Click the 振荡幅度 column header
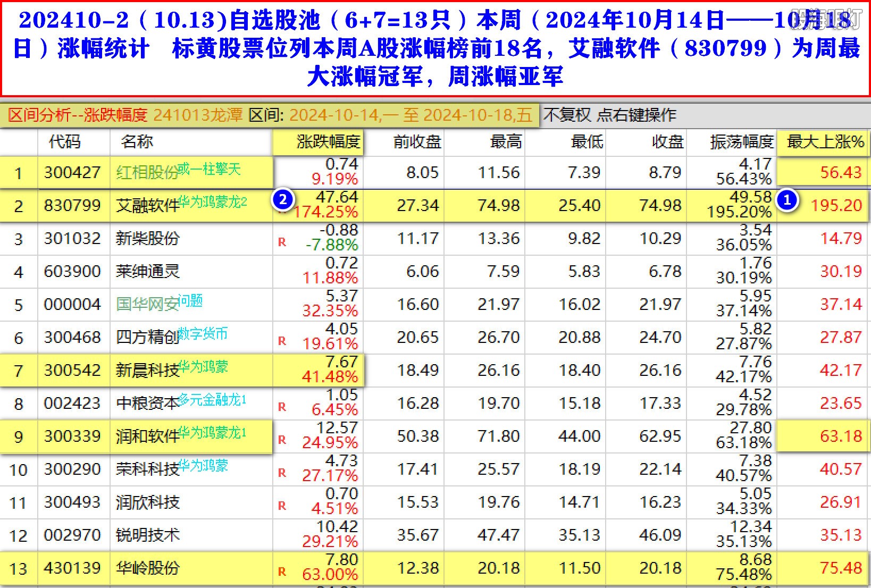The width and height of the screenshot is (871, 588). 742,142
